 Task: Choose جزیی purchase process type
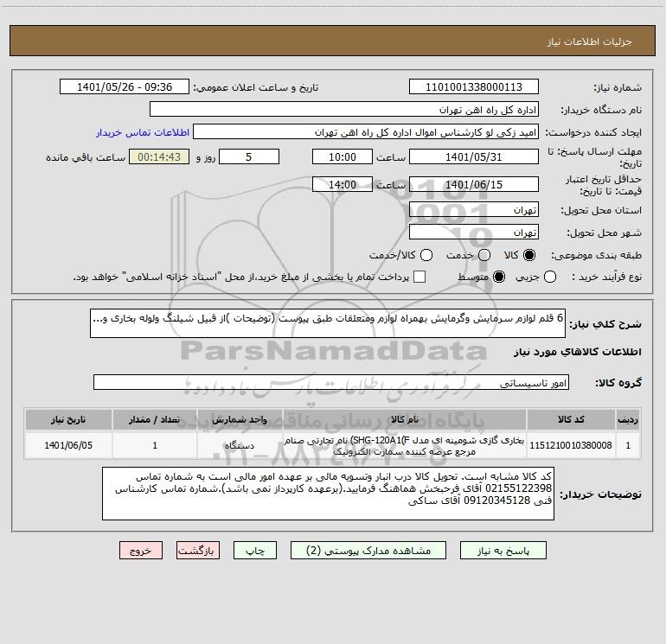pyautogui.click(x=550, y=277)
